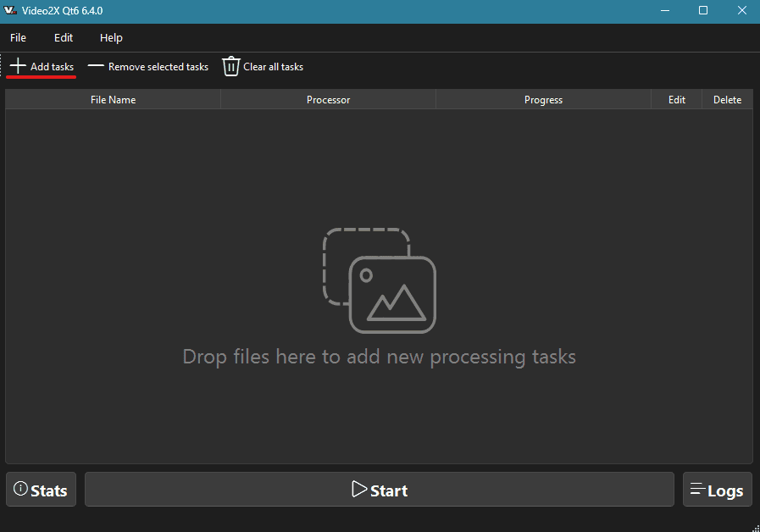This screenshot has height=532, width=760.
Task: Click the trash can Clear all tasks icon
Action: coord(231,66)
